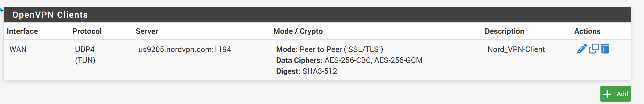Add a new OpenVPN client
644x104 pixels.
(x=615, y=94)
